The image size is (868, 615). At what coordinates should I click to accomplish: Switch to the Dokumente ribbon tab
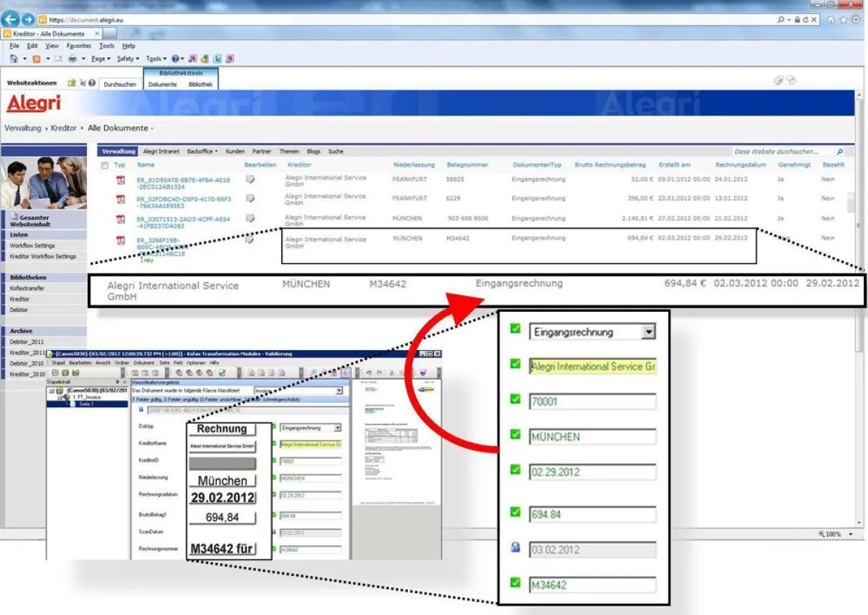pyautogui.click(x=163, y=85)
